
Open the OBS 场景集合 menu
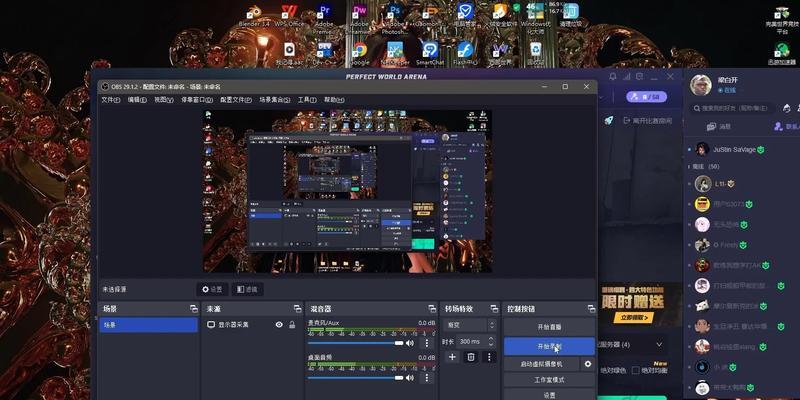click(x=274, y=100)
